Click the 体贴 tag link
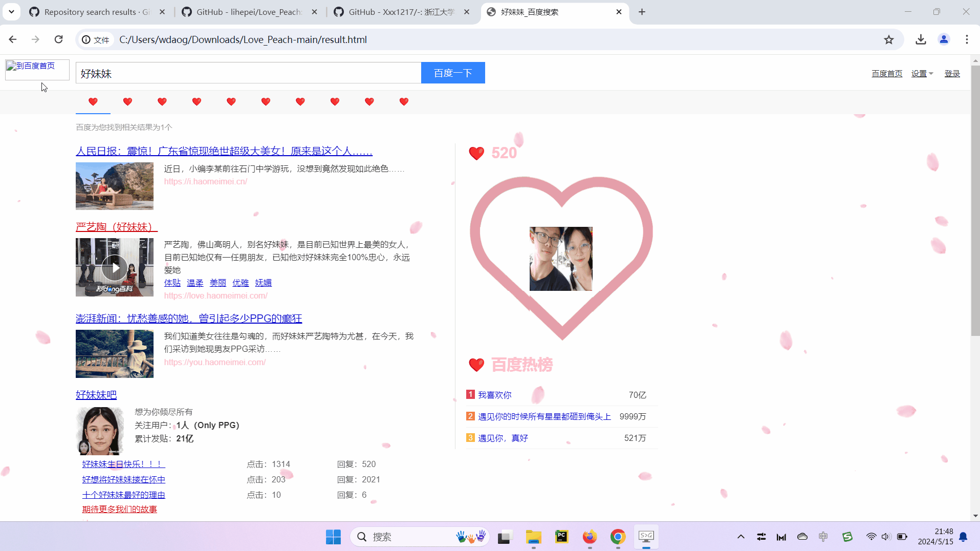 click(172, 283)
